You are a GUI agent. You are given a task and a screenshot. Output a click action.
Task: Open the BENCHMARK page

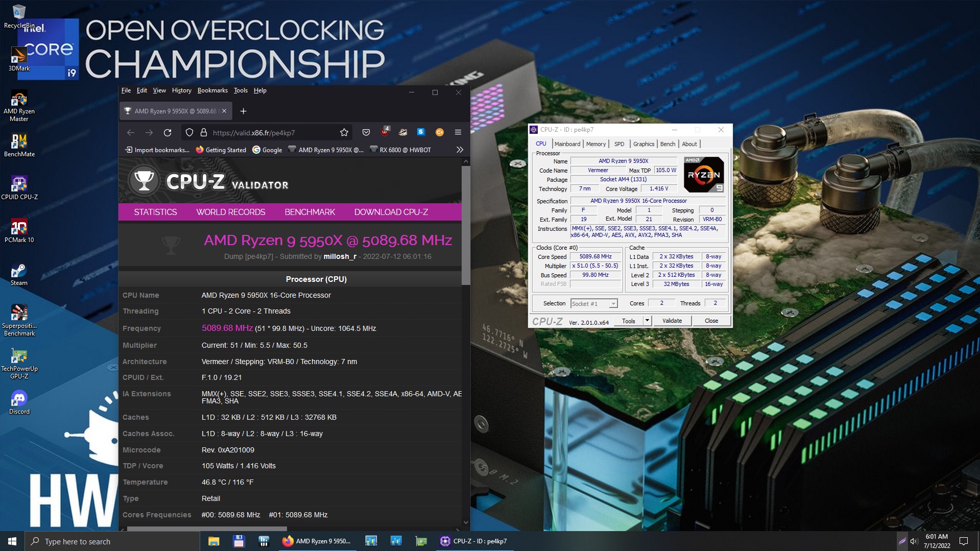[x=310, y=212]
